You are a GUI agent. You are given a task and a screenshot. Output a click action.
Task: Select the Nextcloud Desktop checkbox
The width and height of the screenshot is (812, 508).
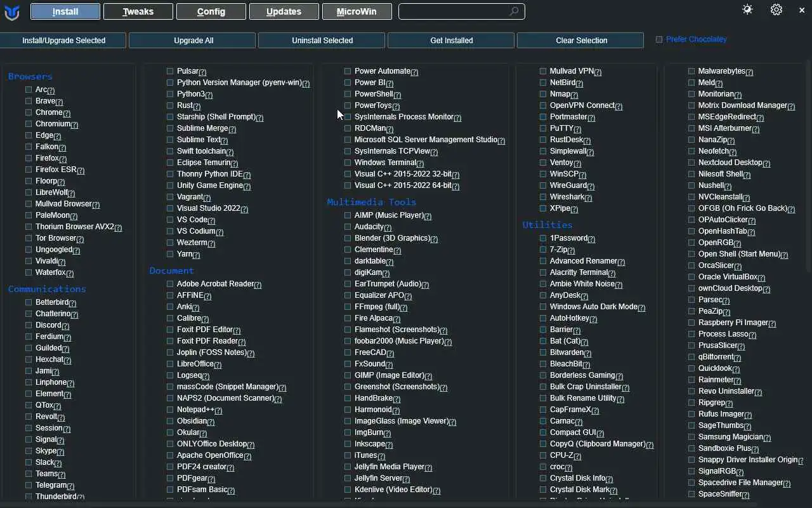click(x=691, y=163)
